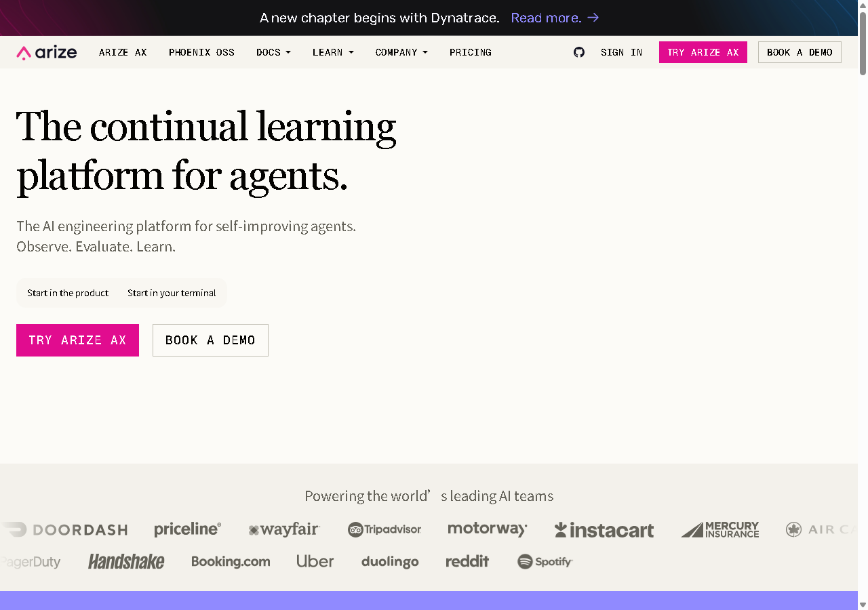Viewport: 868px width, 610px height.
Task: Click the "Powering the world's leading AI teams" text
Action: pos(429,496)
